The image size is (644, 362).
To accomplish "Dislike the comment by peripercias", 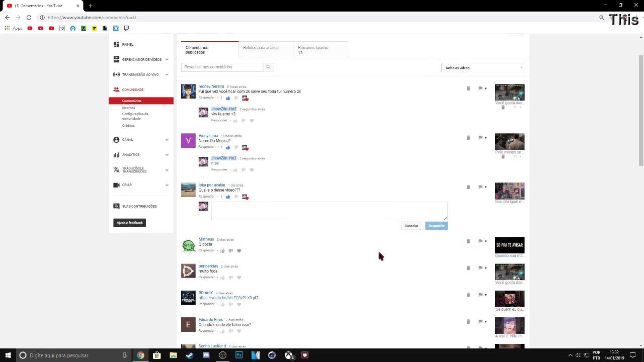I will click(x=230, y=278).
